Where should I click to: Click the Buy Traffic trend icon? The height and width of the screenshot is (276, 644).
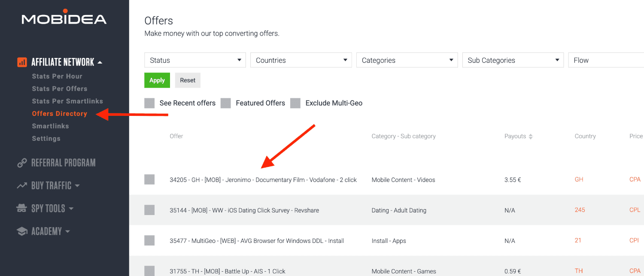pyautogui.click(x=22, y=186)
